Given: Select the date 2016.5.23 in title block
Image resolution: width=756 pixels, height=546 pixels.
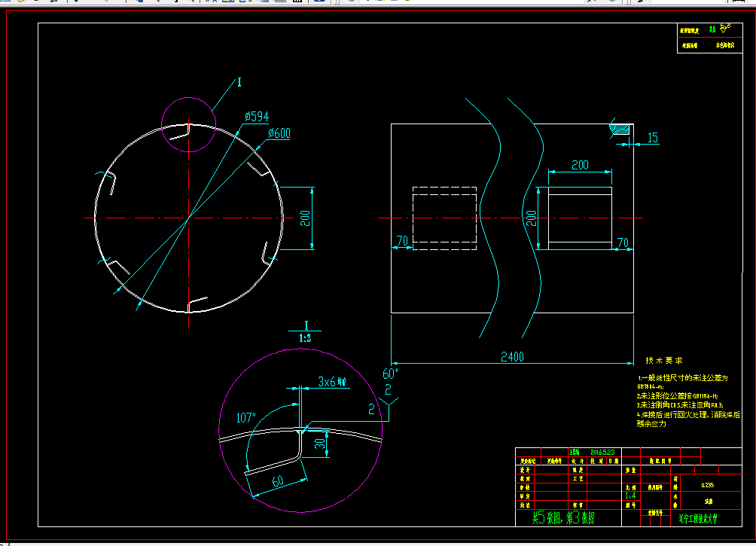Looking at the screenshot, I should 602,453.
